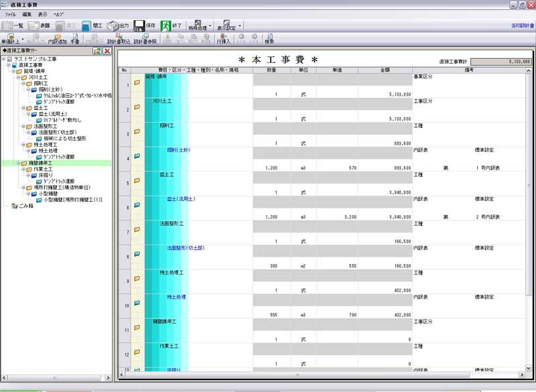Open the 編集 menu
Viewport: 536px width, 392px height.
[x=27, y=14]
